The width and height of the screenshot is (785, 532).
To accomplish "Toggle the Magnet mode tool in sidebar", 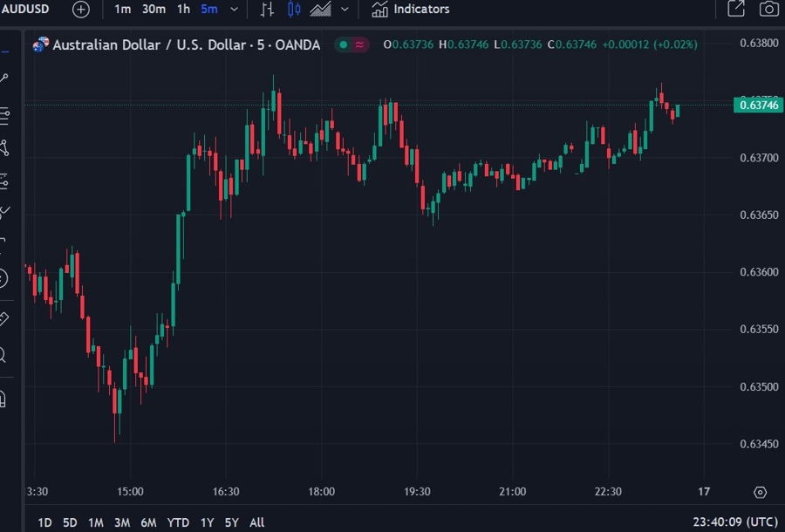I will [x=3, y=399].
